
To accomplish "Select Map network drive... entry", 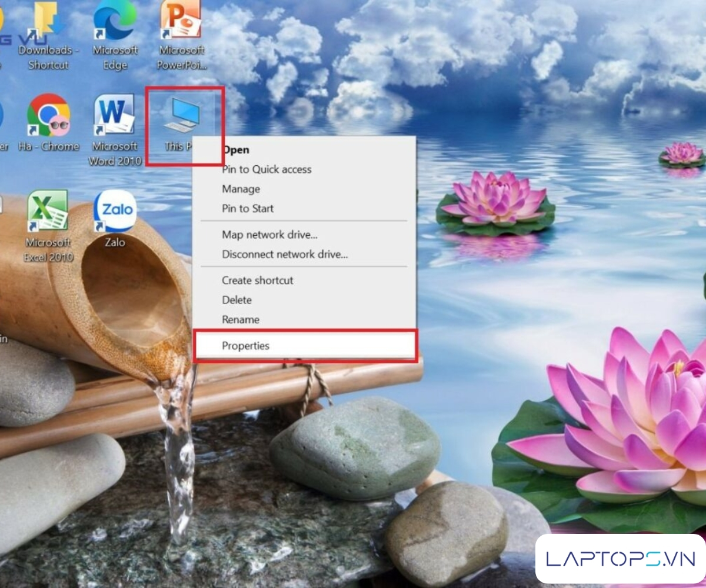I will tap(269, 235).
